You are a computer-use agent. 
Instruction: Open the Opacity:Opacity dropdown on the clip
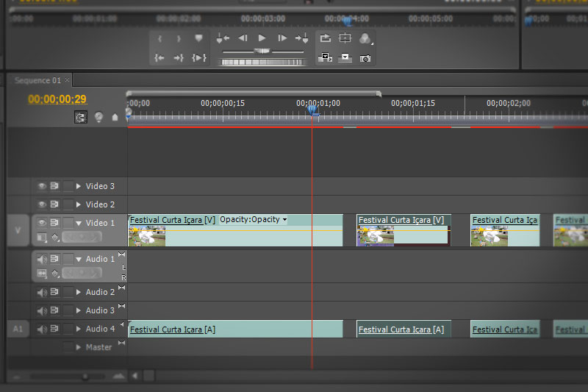[284, 220]
